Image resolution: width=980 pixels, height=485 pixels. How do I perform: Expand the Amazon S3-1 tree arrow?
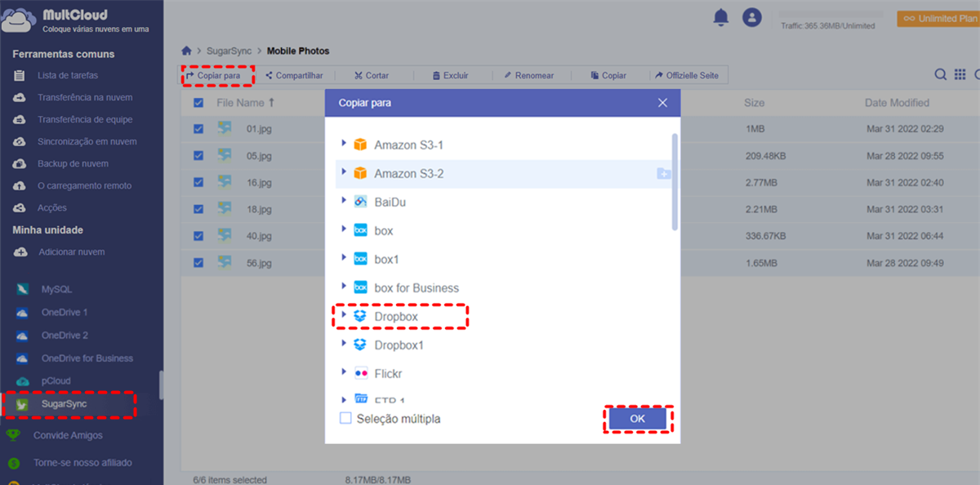point(344,145)
